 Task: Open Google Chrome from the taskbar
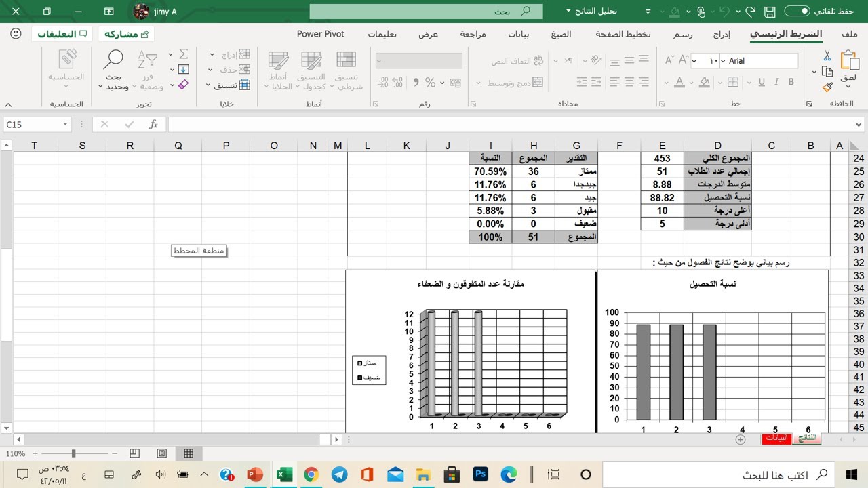[311, 474]
